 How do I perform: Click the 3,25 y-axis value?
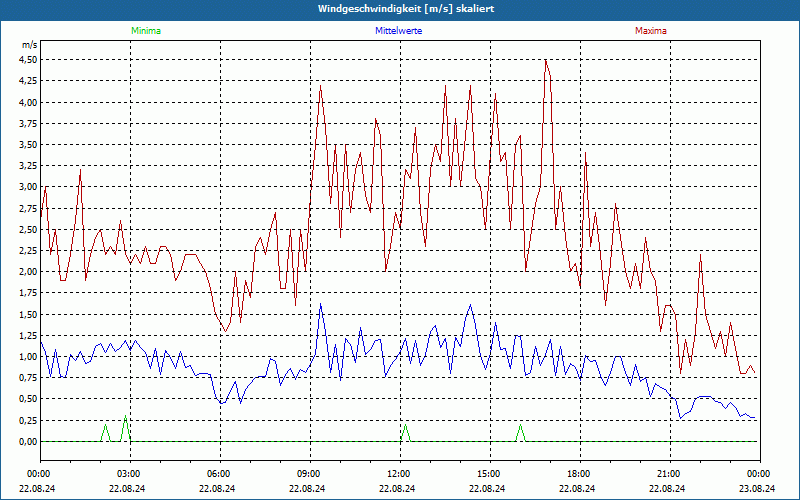click(28, 166)
